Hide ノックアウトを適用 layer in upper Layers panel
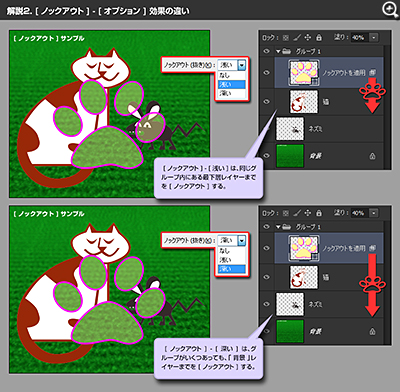Viewport: 400px width, 392px height. pyautogui.click(x=266, y=72)
